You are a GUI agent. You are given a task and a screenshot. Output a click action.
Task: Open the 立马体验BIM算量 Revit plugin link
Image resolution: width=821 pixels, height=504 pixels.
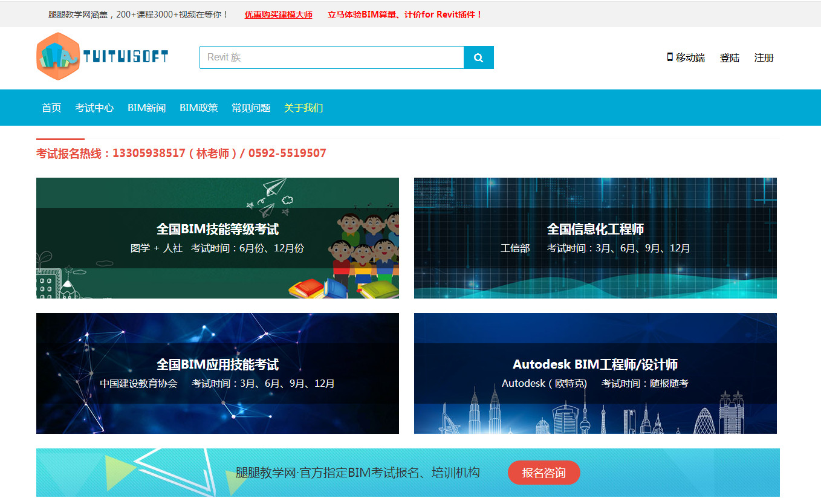405,15
